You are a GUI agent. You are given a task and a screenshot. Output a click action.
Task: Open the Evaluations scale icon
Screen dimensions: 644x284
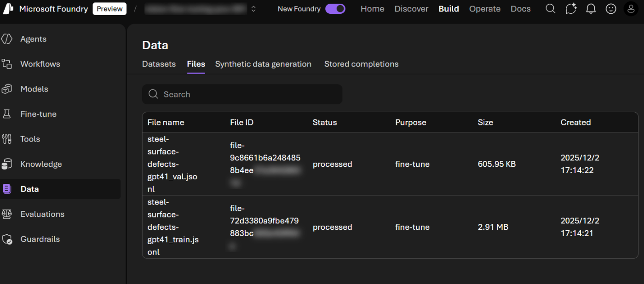click(7, 214)
